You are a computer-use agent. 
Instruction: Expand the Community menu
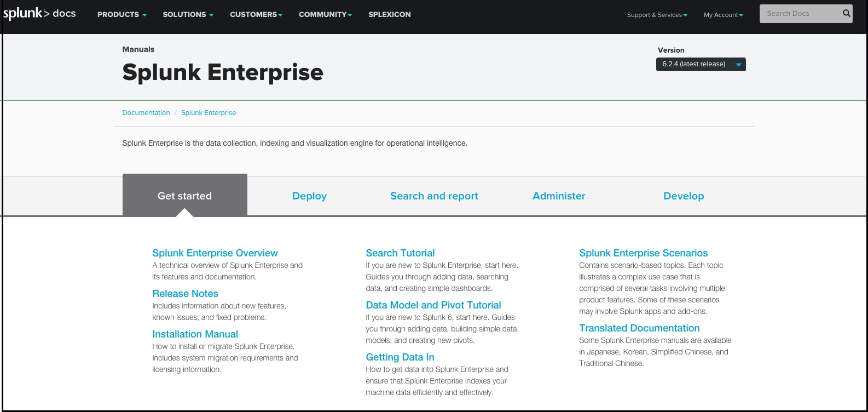point(325,15)
